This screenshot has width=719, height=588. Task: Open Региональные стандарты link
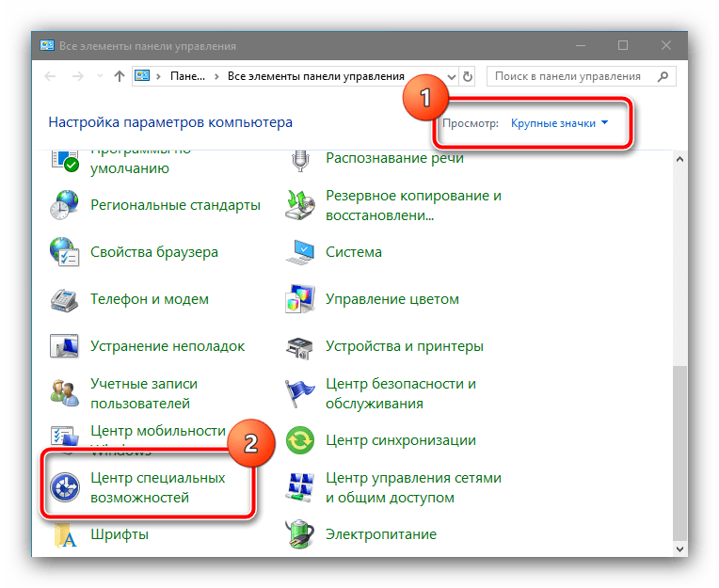click(x=175, y=205)
